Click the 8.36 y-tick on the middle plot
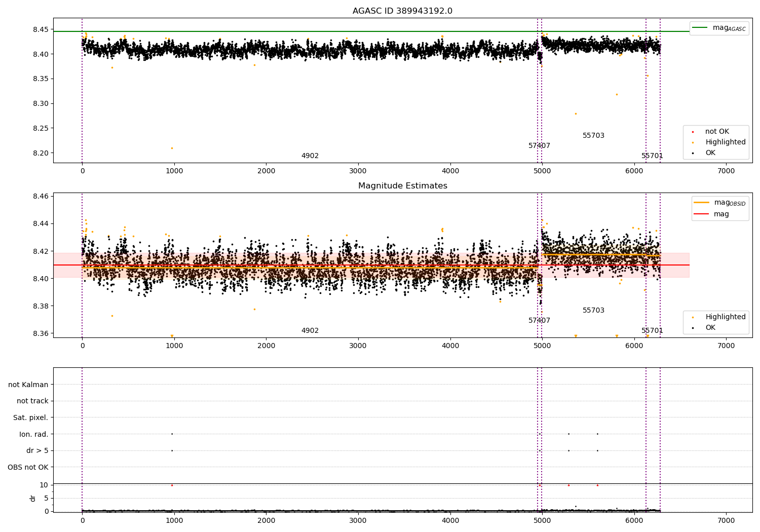 tap(40, 334)
